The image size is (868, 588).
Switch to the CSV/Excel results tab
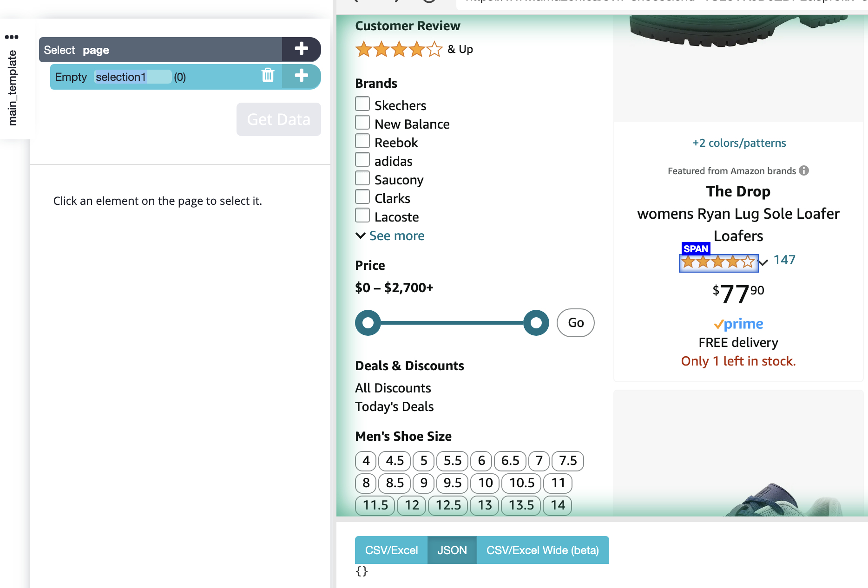[x=391, y=550]
